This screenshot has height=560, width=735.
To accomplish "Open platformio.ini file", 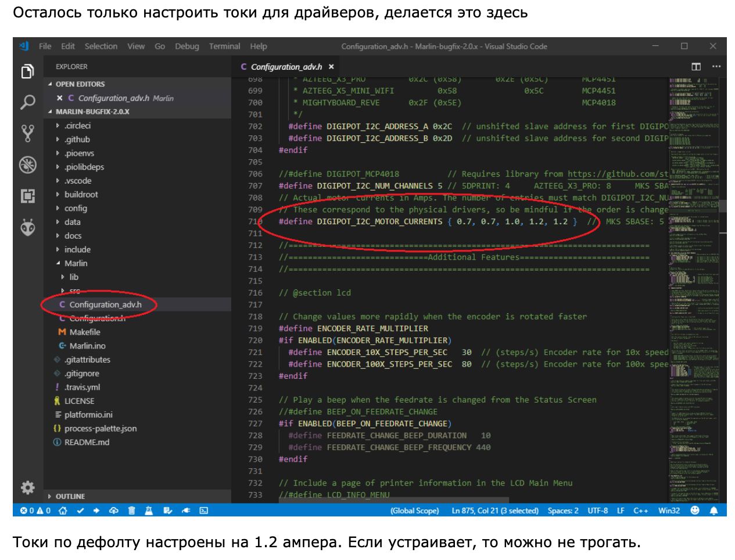I will tap(88, 415).
